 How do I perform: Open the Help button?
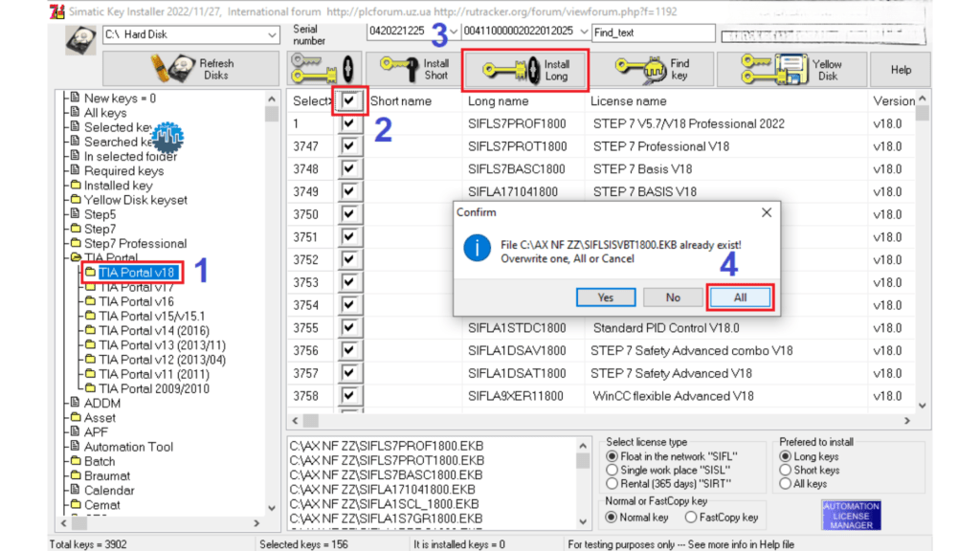(901, 69)
